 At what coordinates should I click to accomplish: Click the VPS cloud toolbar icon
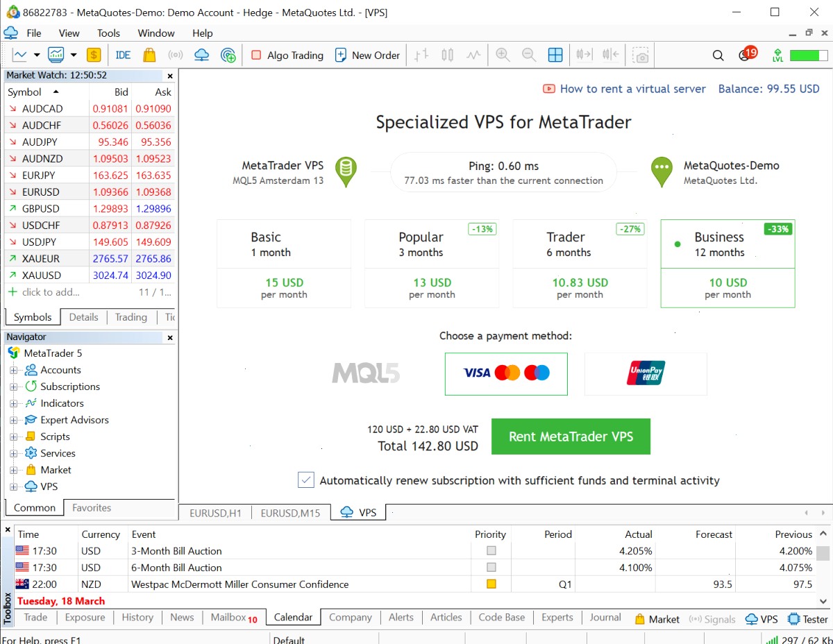point(201,55)
